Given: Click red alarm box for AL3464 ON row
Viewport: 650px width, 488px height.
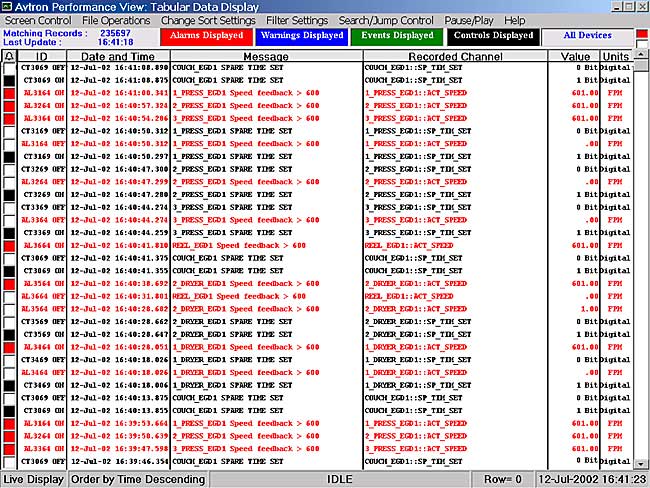Looking at the screenshot, I should pos(9,347).
